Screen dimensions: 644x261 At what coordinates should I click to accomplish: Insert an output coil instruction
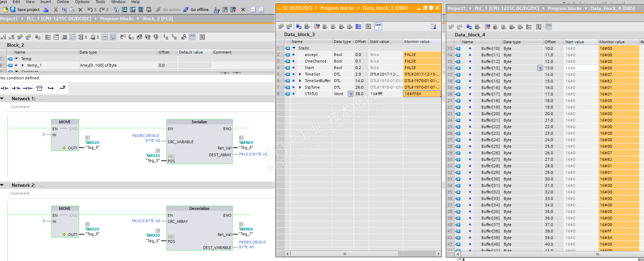28,88
